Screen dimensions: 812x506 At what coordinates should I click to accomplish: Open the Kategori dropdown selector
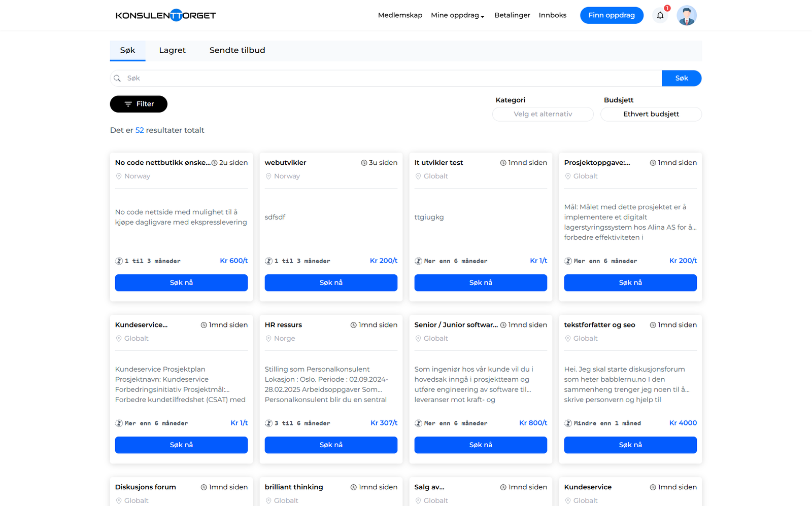(543, 114)
